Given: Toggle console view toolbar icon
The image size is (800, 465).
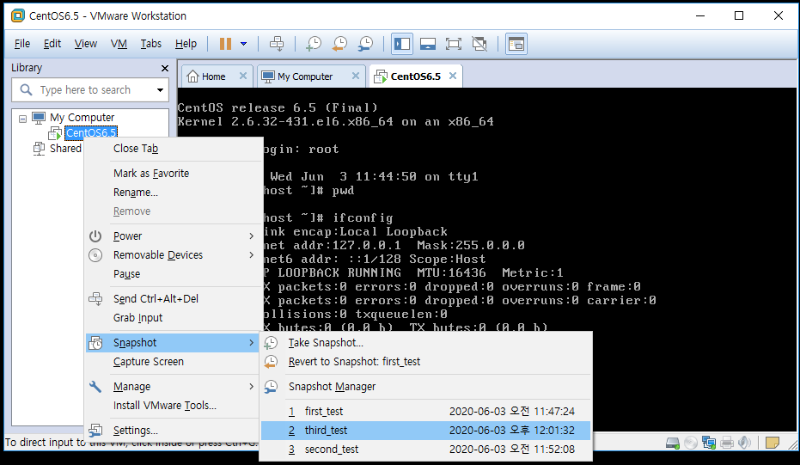Looking at the screenshot, I should click(516, 44).
